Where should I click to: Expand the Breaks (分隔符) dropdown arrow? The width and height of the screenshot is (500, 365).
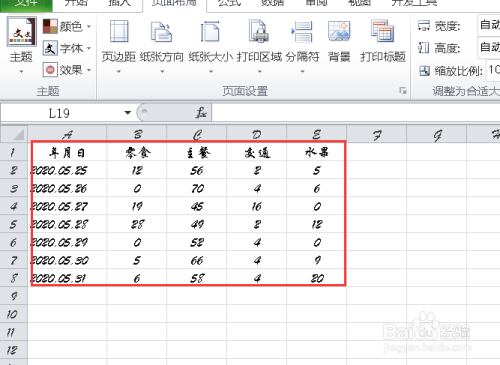click(302, 71)
